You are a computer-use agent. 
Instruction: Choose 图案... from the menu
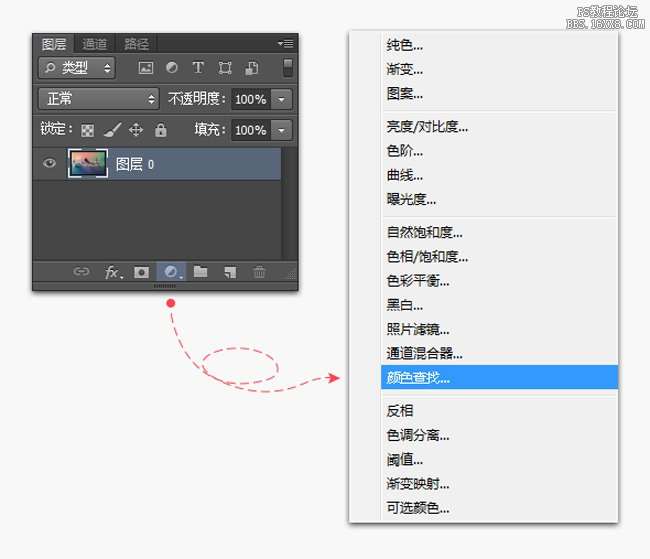point(499,94)
